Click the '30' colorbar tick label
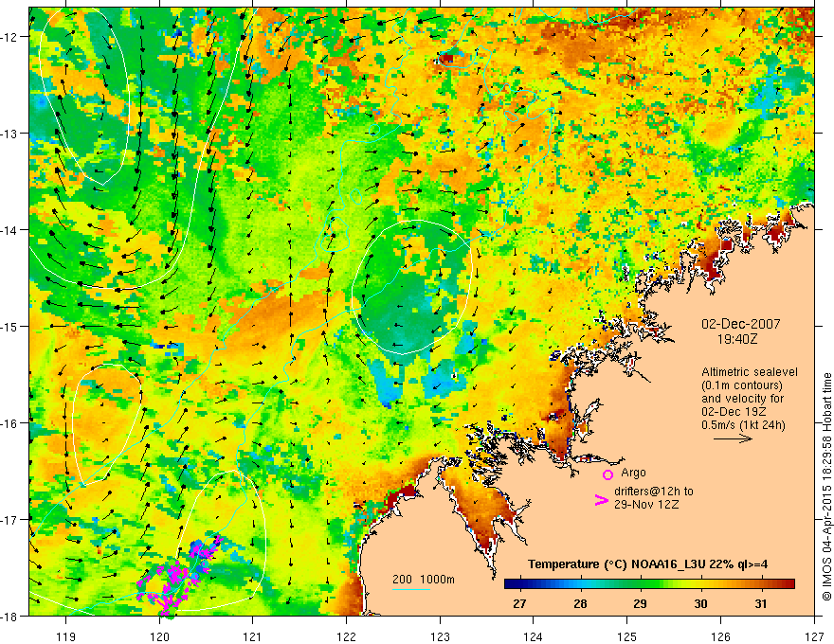The image size is (834, 644). click(701, 603)
